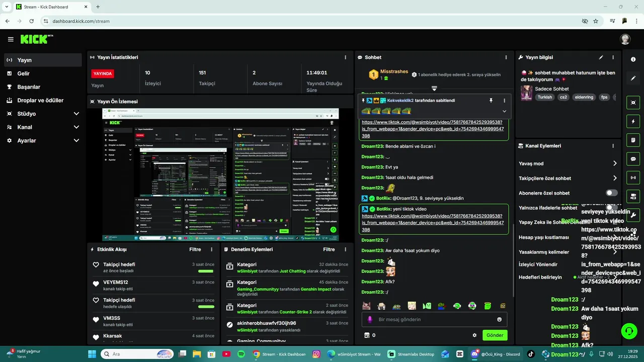Toggle the broadcast signal widget icon
Screen dimensions: 644x362
pos(633,177)
